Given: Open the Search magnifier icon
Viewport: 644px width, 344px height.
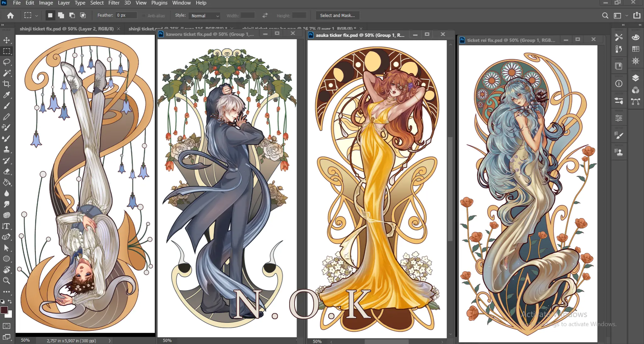Looking at the screenshot, I should point(605,15).
